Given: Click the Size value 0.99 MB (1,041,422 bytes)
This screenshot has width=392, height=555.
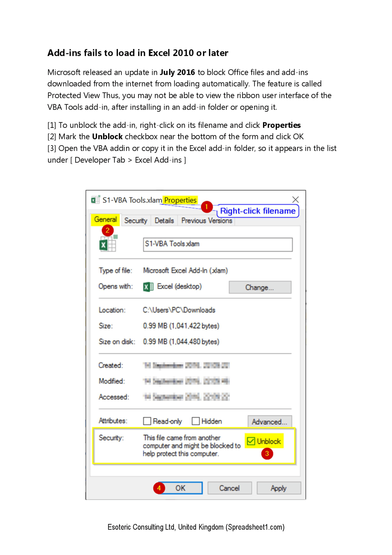Looking at the screenshot, I should pyautogui.click(x=181, y=326).
